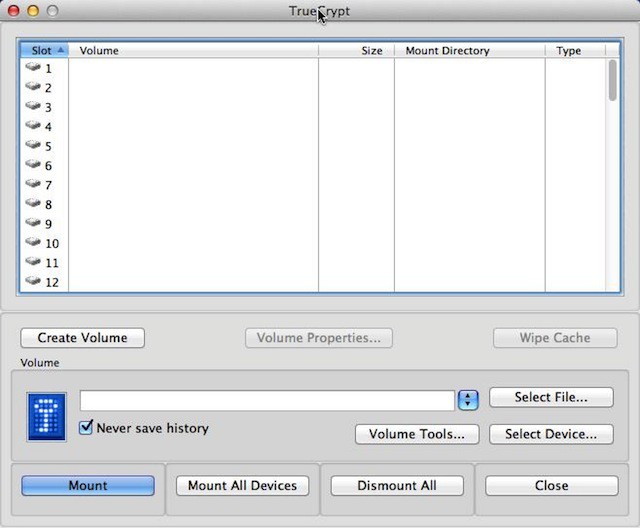
Task: Select the slot 10 drive icon
Action: tap(33, 243)
